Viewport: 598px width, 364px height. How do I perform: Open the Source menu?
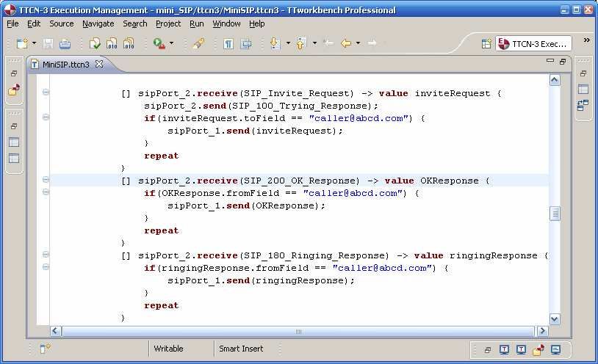click(62, 23)
